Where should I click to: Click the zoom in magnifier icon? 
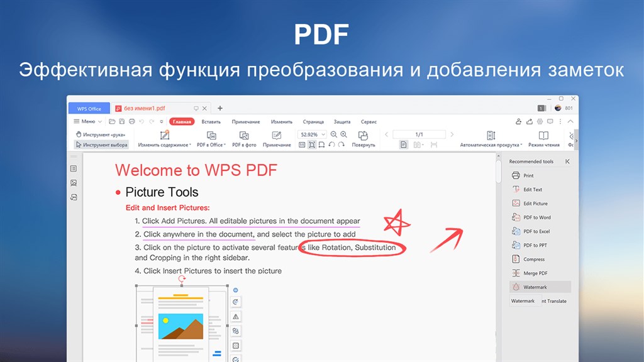pyautogui.click(x=344, y=134)
